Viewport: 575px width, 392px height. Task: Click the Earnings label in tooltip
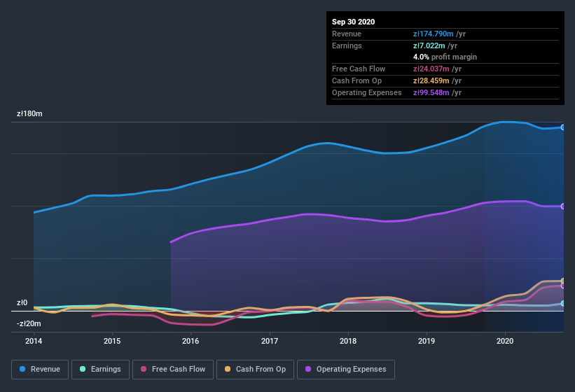(347, 45)
